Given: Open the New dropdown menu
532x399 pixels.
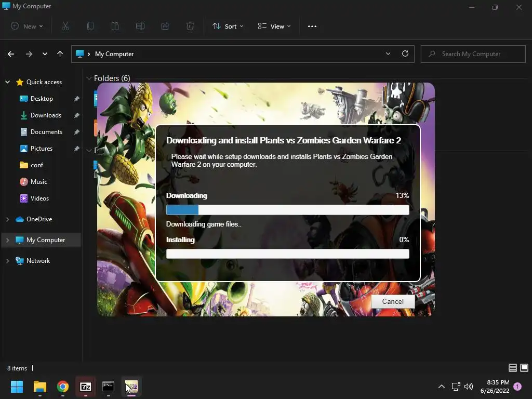Looking at the screenshot, I should point(27,26).
